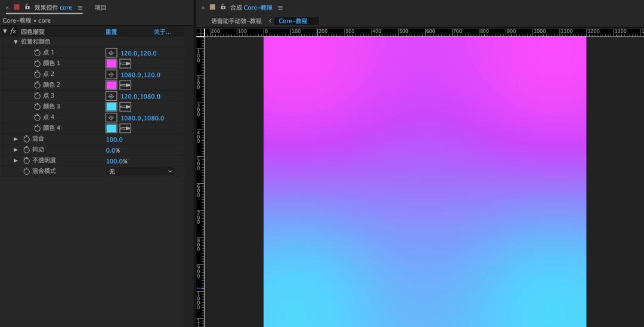The height and width of the screenshot is (327, 644).
Task: Select the 合成 Core-教程 tab
Action: coord(251,8)
